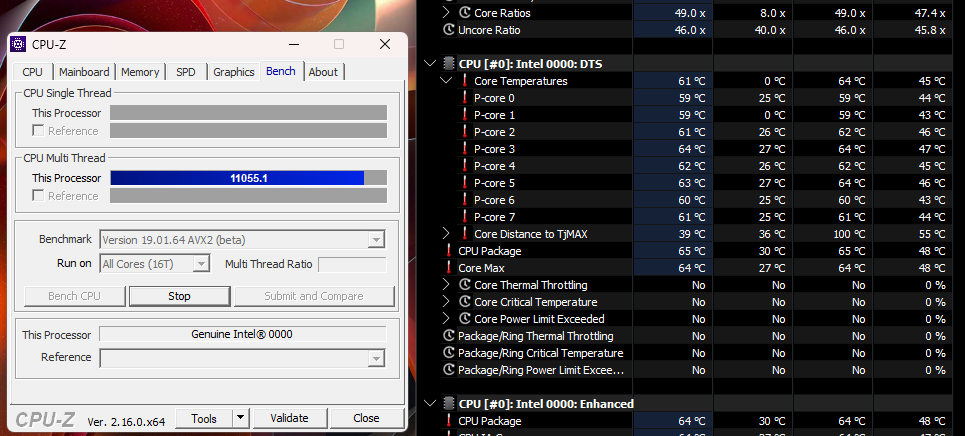
Task: Switch to the Graphics tab
Action: 234,72
